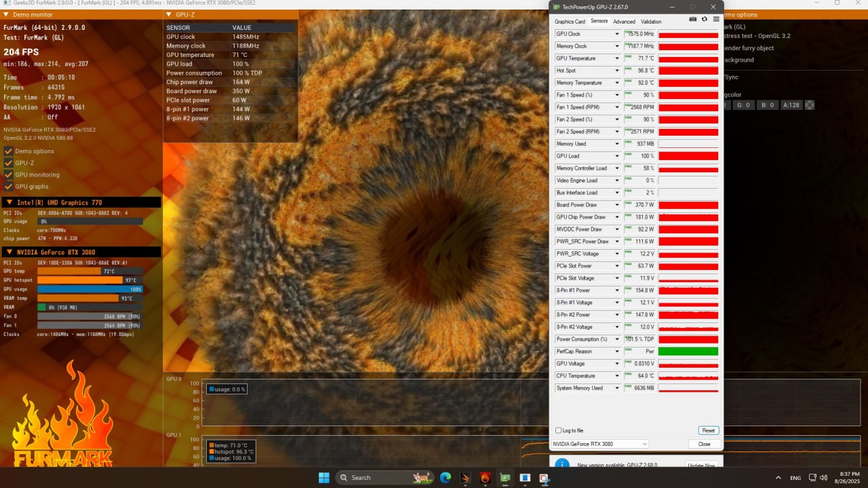Switch to the Graphics Card tab
Viewport: 868px width, 488px height.
[570, 22]
